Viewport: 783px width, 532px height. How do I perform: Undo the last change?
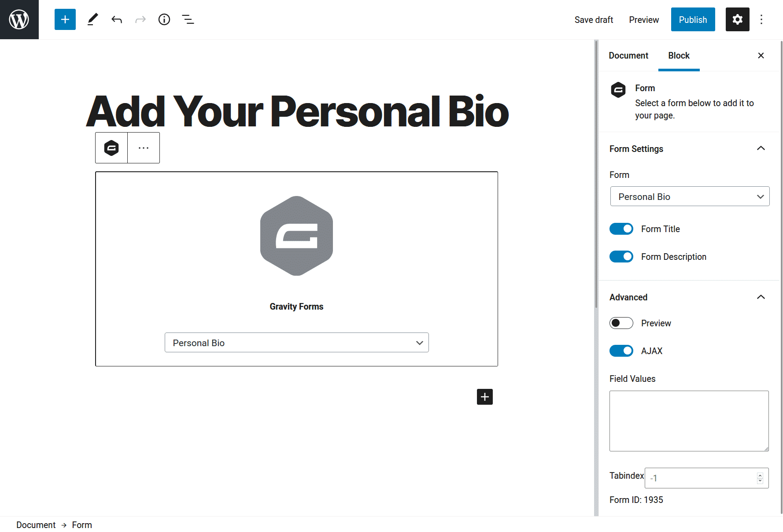point(117,19)
